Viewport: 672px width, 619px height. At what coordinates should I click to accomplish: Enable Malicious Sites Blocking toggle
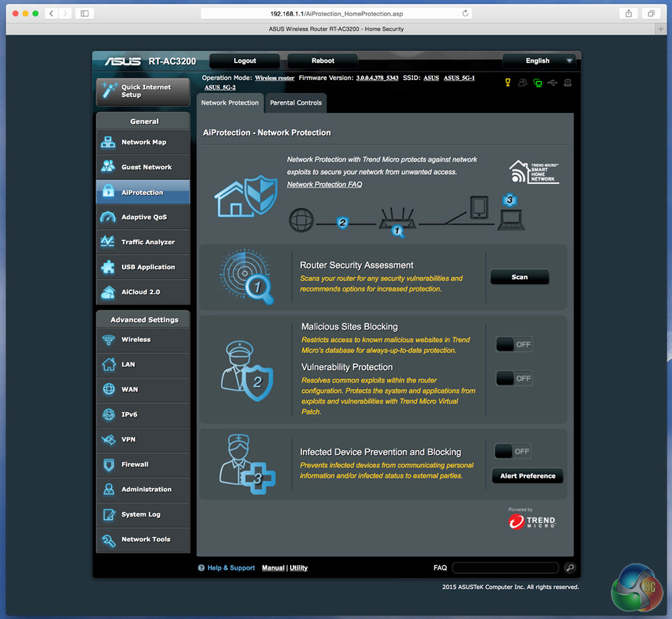click(x=514, y=344)
